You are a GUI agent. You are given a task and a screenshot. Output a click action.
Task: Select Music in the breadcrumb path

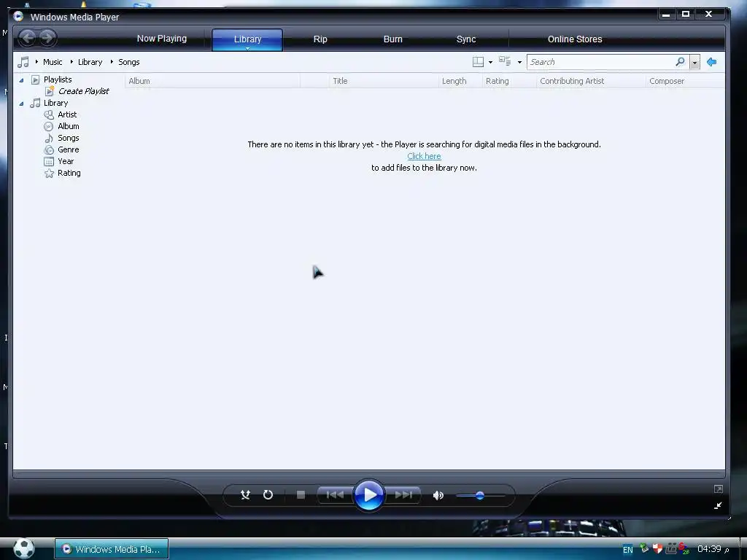[53, 62]
